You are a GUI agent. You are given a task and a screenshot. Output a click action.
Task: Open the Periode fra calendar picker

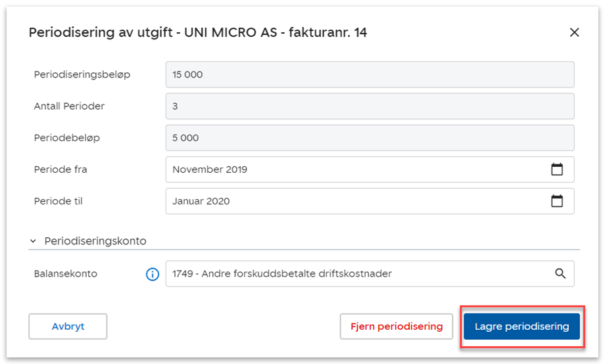pyautogui.click(x=557, y=170)
